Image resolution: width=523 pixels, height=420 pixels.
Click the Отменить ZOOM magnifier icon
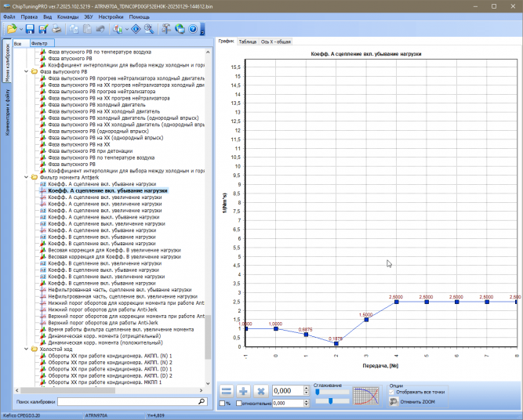tap(394, 402)
